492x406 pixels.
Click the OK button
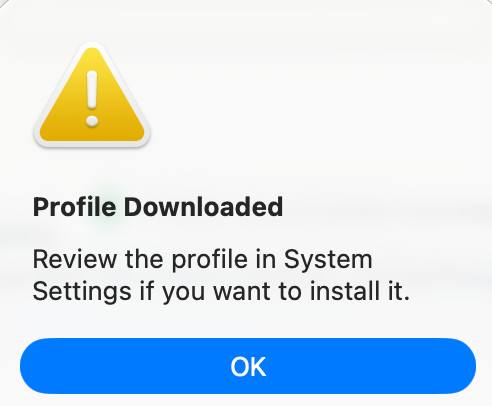click(248, 366)
